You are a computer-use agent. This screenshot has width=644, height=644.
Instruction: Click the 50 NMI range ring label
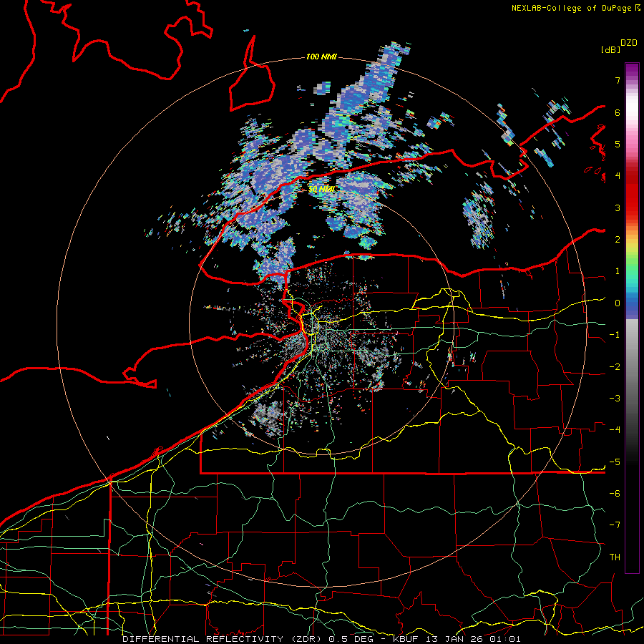tap(321, 190)
